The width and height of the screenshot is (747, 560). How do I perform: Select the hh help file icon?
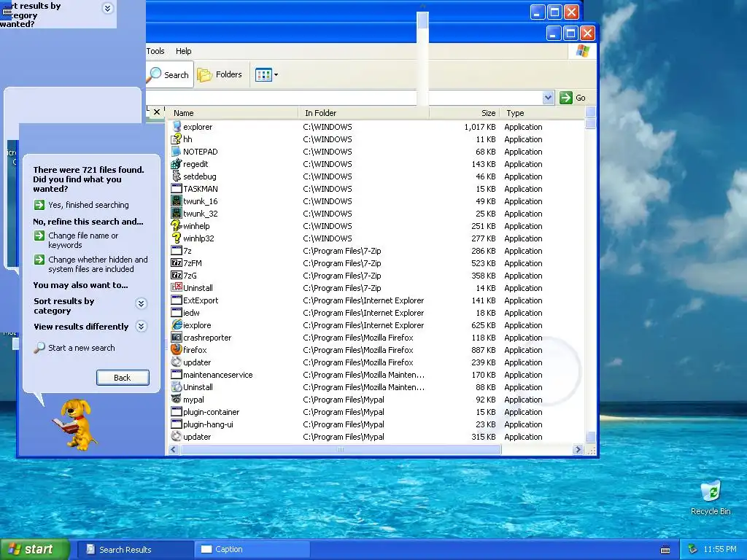177,139
